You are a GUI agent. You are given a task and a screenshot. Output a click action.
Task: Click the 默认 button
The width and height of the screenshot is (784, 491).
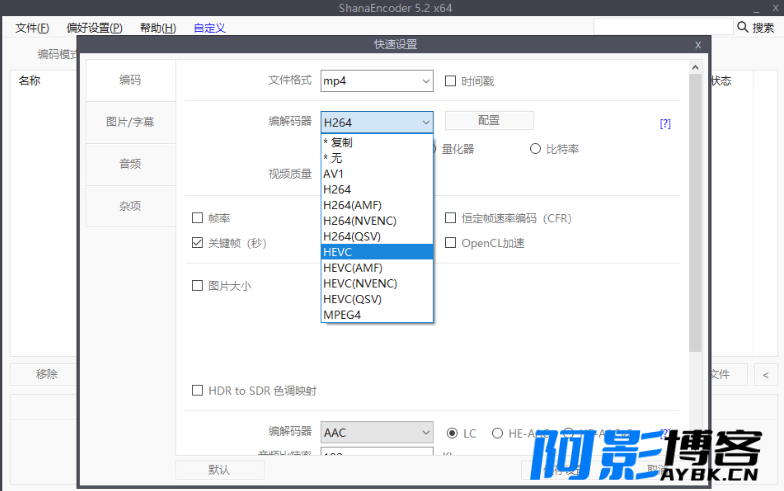tap(220, 470)
